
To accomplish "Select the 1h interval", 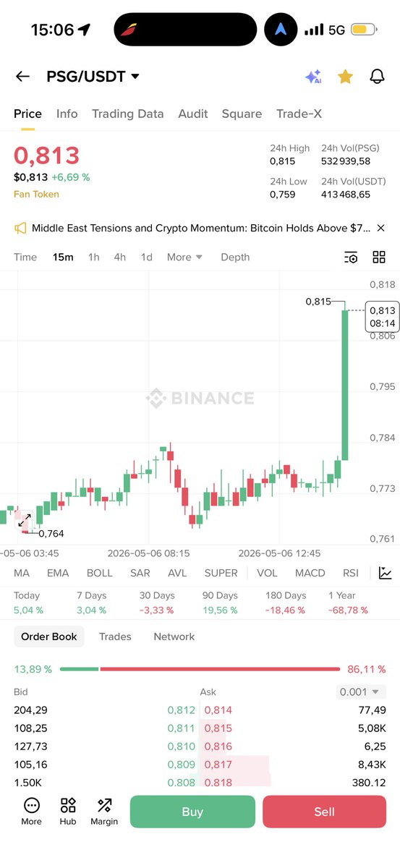I will (x=94, y=257).
